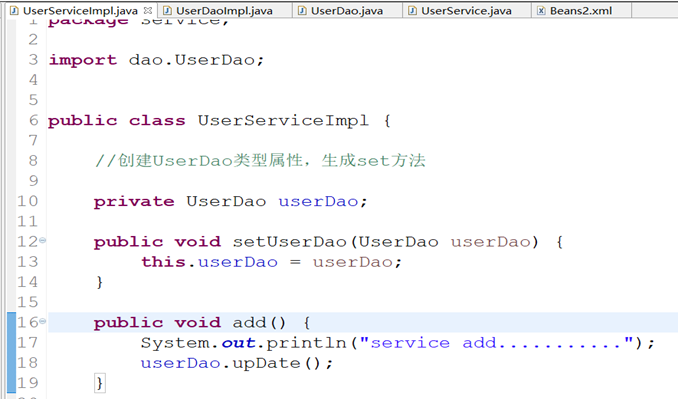Click XML file icon on Beans2.xml tab
Screen dimensions: 678x399
click(x=541, y=11)
